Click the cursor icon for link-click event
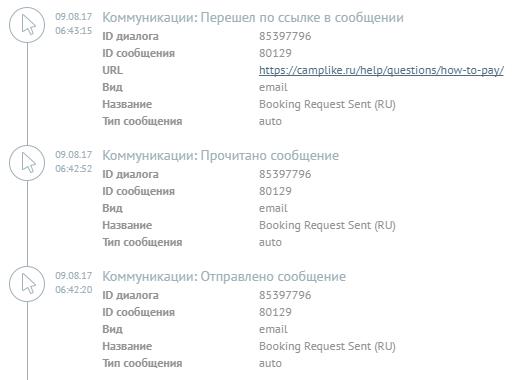 click(27, 25)
